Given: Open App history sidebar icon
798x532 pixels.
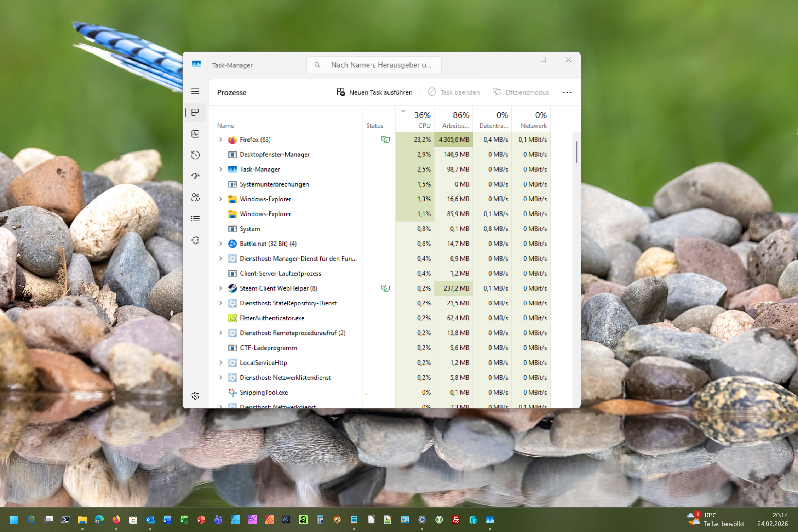Looking at the screenshot, I should 195,155.
